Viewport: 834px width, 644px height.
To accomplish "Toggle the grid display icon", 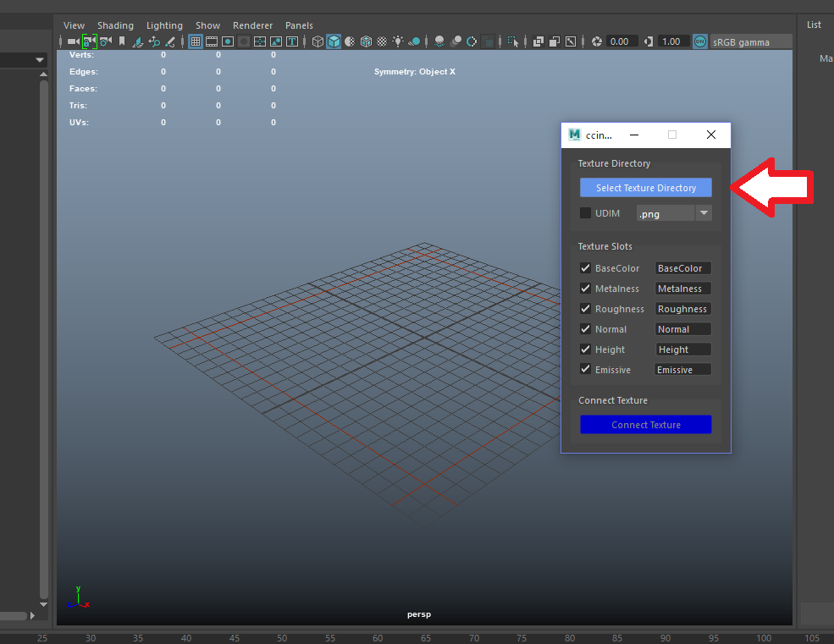I will [x=196, y=41].
